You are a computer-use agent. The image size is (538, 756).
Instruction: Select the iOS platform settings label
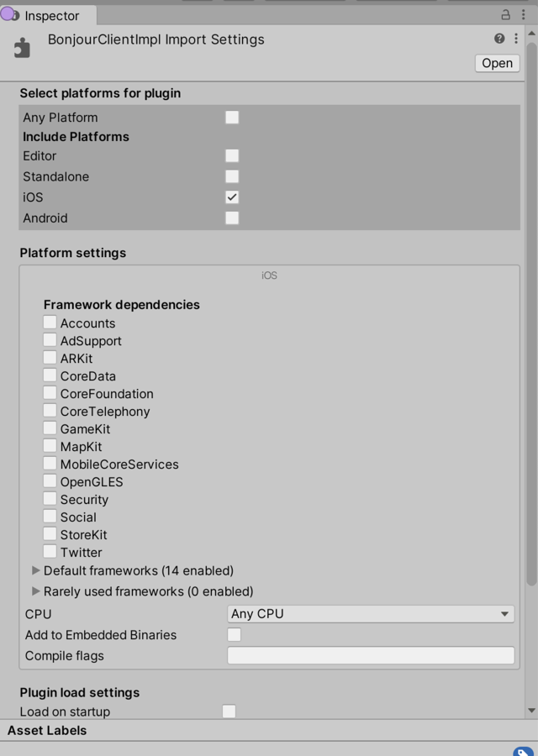tap(268, 275)
